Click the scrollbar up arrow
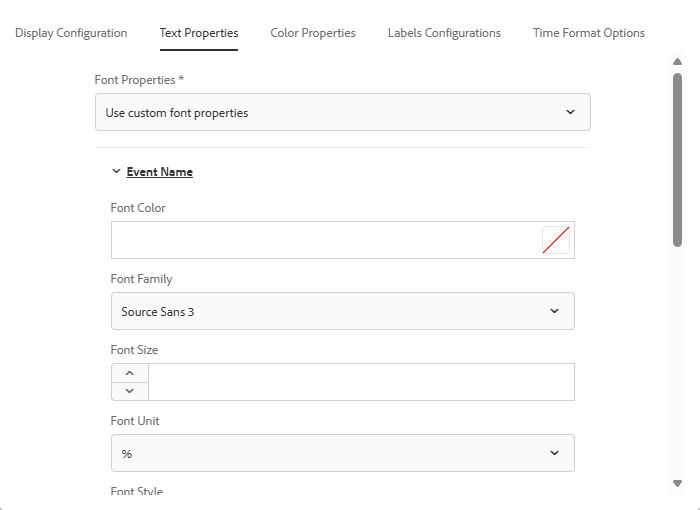This screenshot has height=510, width=700. [678, 62]
